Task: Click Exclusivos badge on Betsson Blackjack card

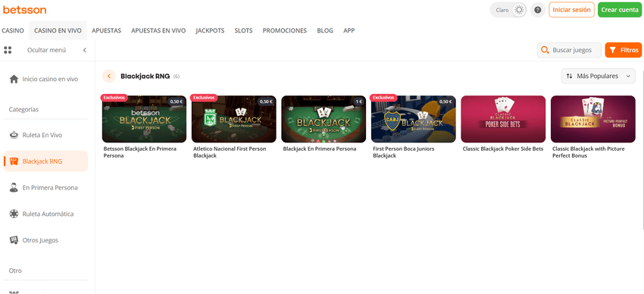Action: click(x=114, y=98)
